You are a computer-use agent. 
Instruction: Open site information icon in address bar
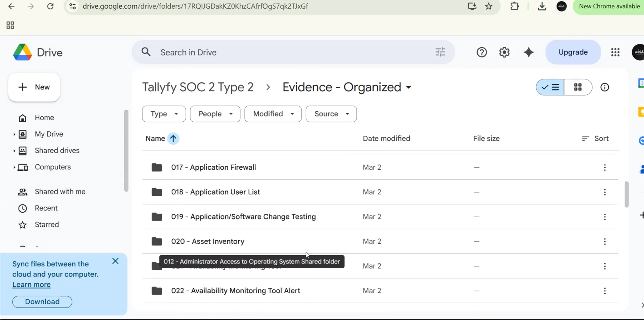click(x=73, y=6)
